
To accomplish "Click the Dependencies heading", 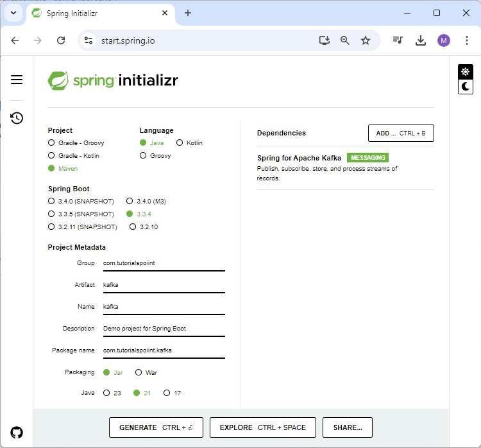I will pos(282,133).
